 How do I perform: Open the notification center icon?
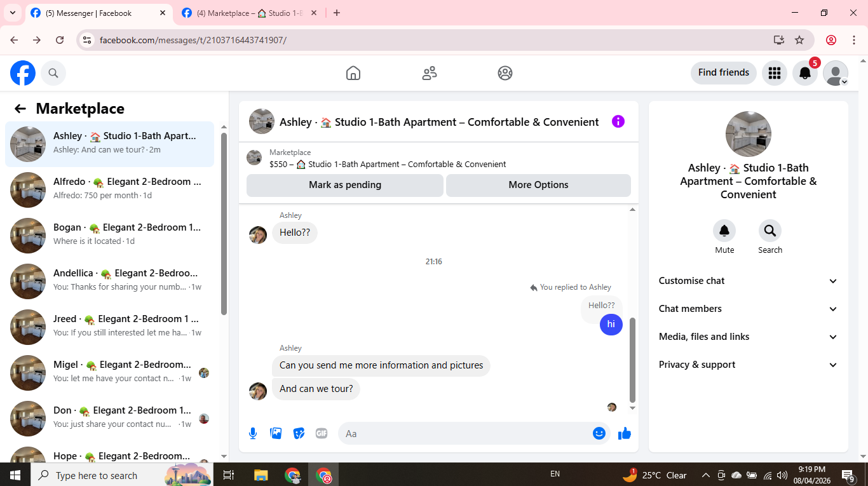(848, 475)
